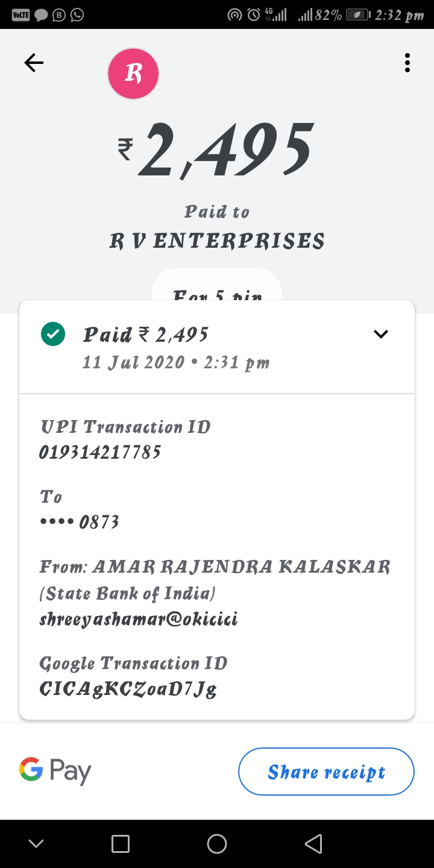434x868 pixels.
Task: Tap the masked account number 0873
Action: (80, 521)
